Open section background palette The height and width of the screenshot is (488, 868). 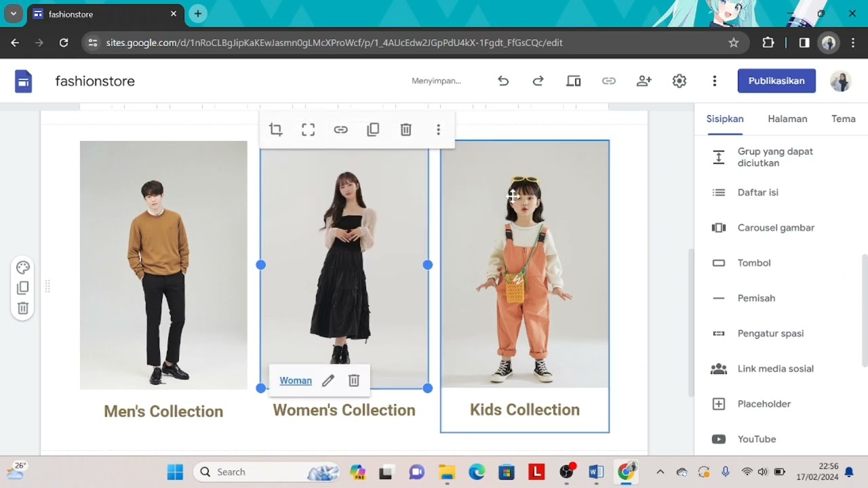click(x=23, y=267)
